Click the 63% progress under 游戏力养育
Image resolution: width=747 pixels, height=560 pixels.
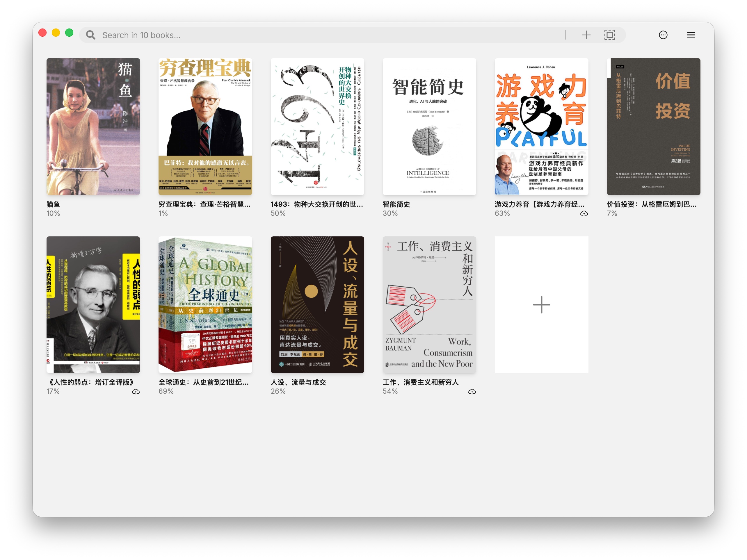pos(502,213)
